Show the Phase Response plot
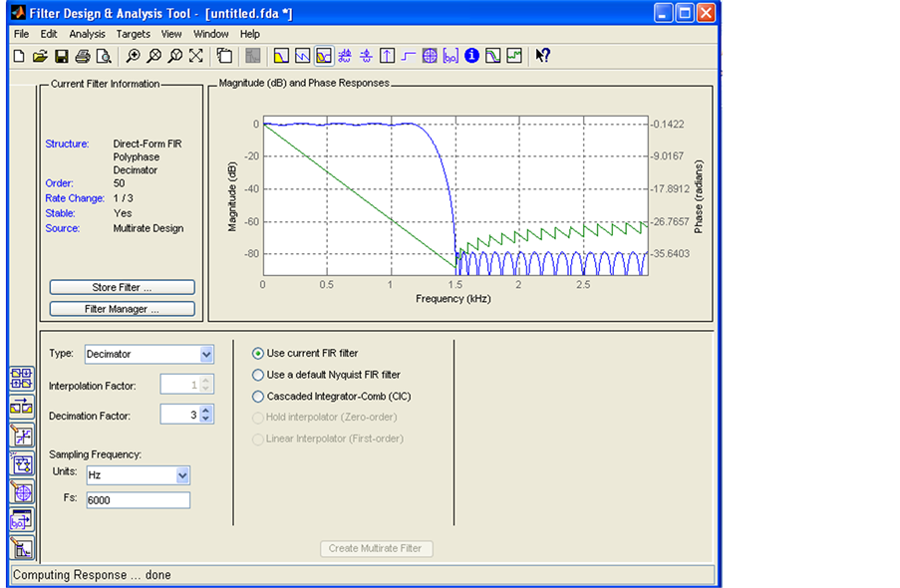Screen dimensions: 900x588 (x=302, y=56)
